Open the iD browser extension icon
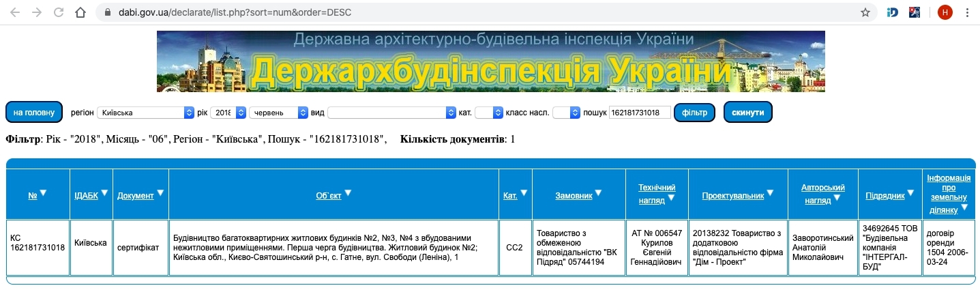This screenshot has height=290, width=980. pos(893,12)
